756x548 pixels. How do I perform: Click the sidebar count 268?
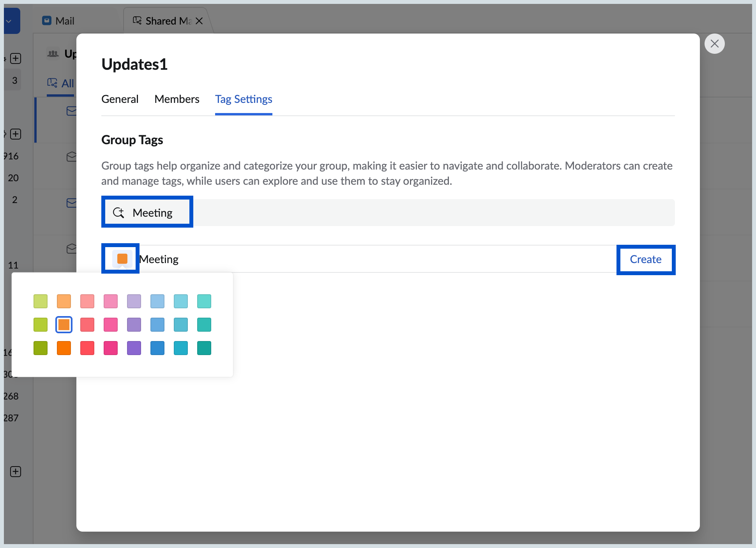[x=11, y=396]
